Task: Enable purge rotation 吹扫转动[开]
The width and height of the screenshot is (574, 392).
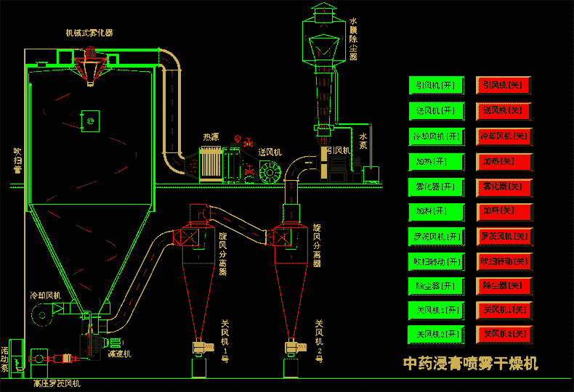Action: (x=436, y=261)
